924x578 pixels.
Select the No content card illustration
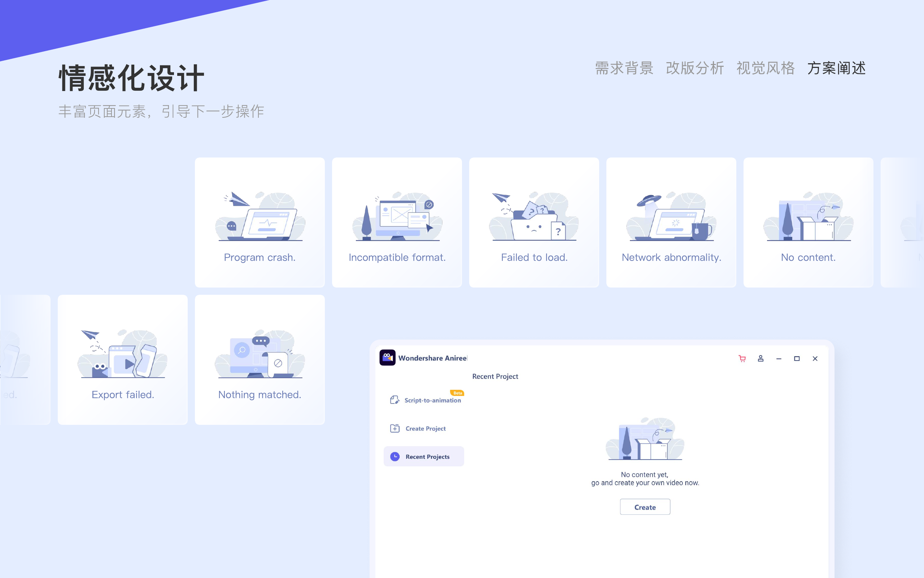coord(808,216)
